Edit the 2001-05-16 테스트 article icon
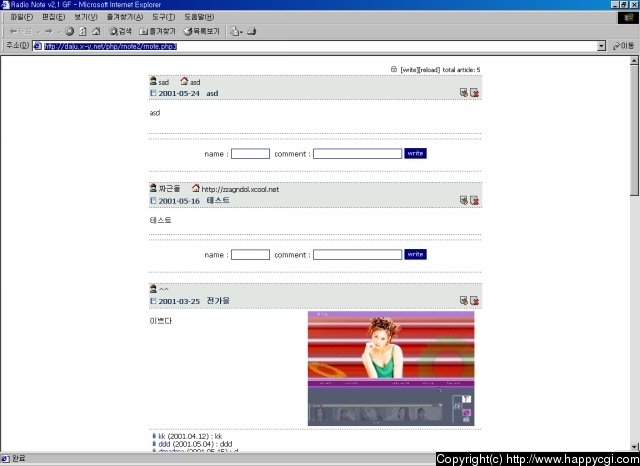The image size is (640, 466). tap(463, 200)
